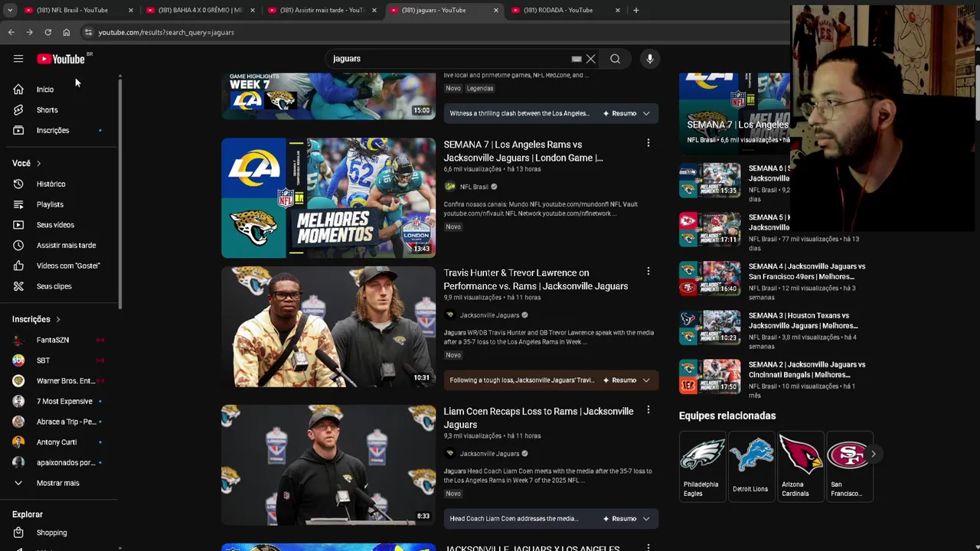Expand Resumo for Travis Hunter video

627,380
